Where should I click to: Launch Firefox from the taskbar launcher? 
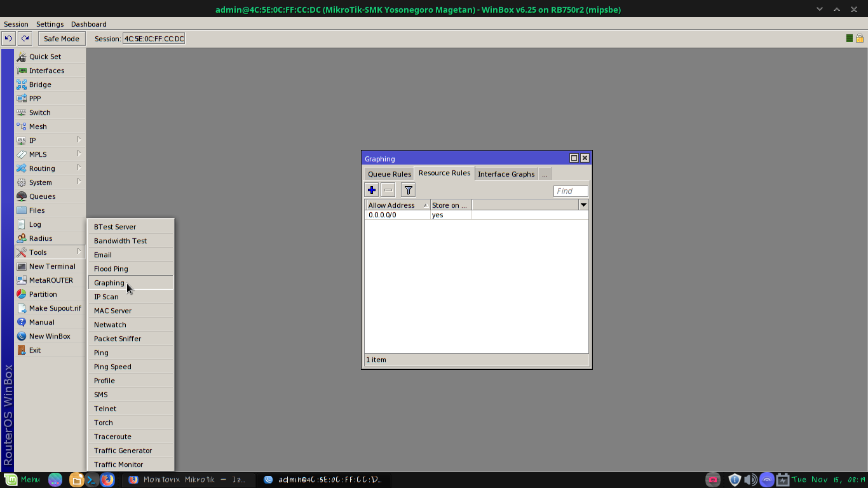[x=107, y=480]
